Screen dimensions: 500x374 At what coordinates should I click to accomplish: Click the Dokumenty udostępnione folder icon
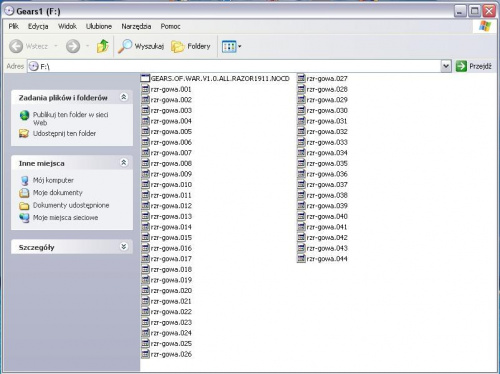pyautogui.click(x=24, y=205)
